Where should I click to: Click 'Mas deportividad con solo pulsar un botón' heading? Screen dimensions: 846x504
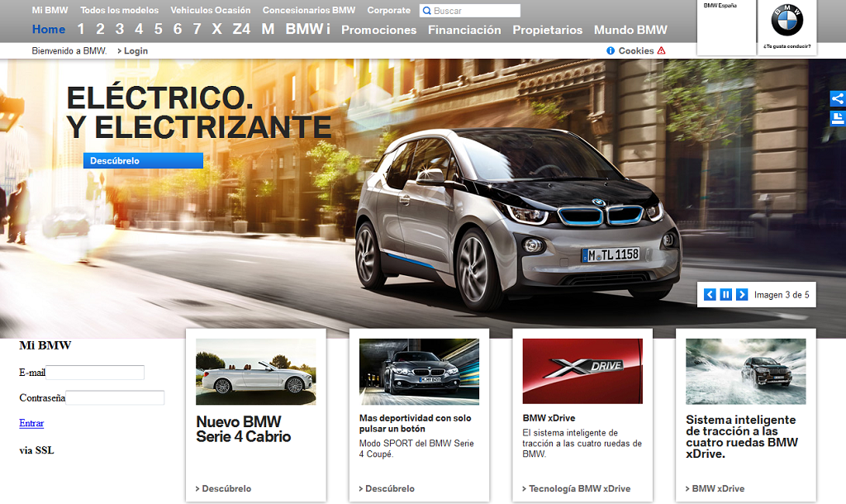tap(416, 423)
